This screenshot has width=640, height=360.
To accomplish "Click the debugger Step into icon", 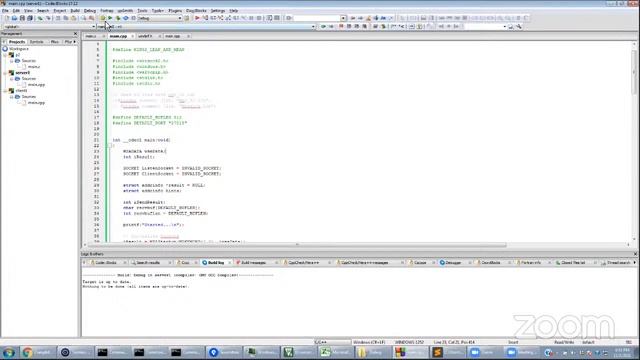I will (220, 18).
